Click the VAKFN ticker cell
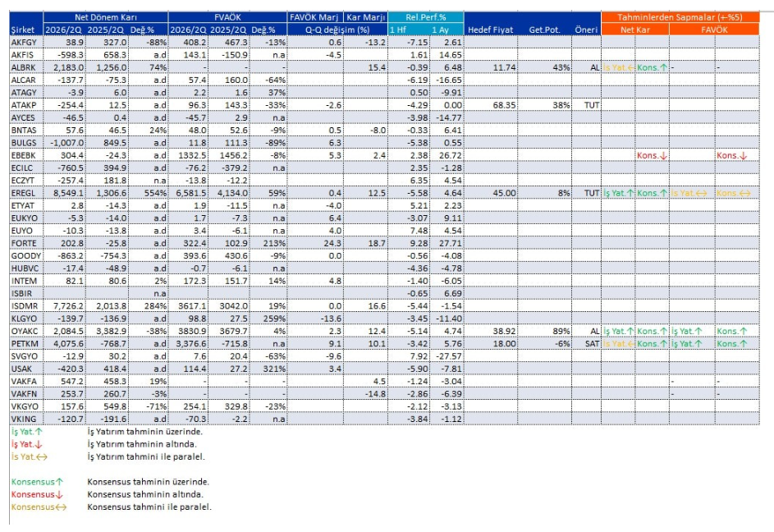774x532 pixels. coord(26,394)
